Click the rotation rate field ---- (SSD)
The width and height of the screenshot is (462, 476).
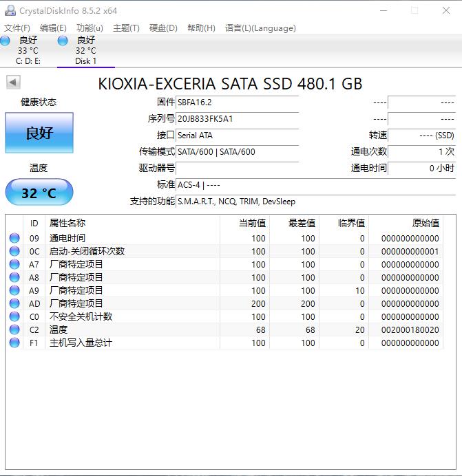pyautogui.click(x=422, y=135)
